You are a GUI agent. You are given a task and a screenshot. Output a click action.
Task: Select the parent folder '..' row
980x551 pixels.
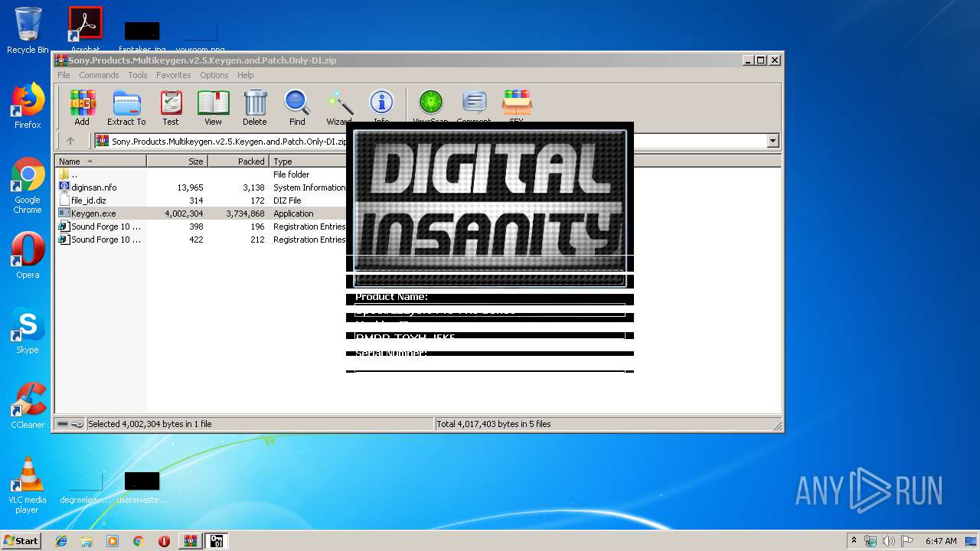[201, 174]
